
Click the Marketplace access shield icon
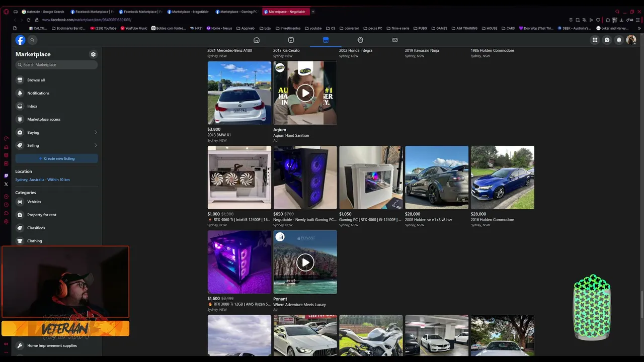pyautogui.click(x=20, y=119)
